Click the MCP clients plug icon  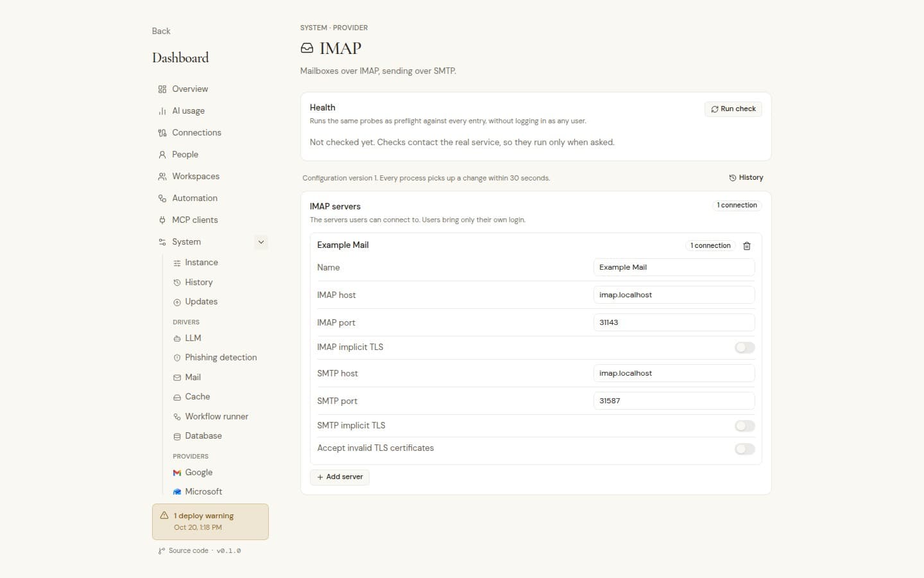click(162, 220)
